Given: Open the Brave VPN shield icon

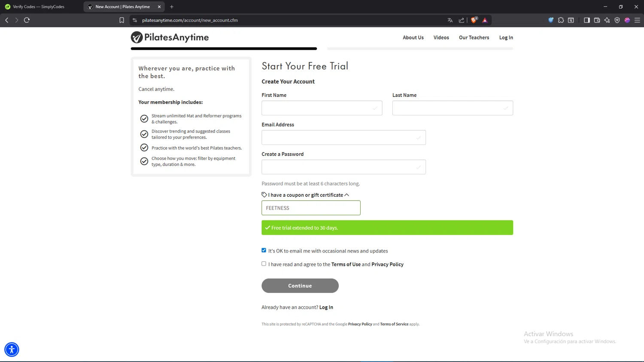Looking at the screenshot, I should coord(617,20).
